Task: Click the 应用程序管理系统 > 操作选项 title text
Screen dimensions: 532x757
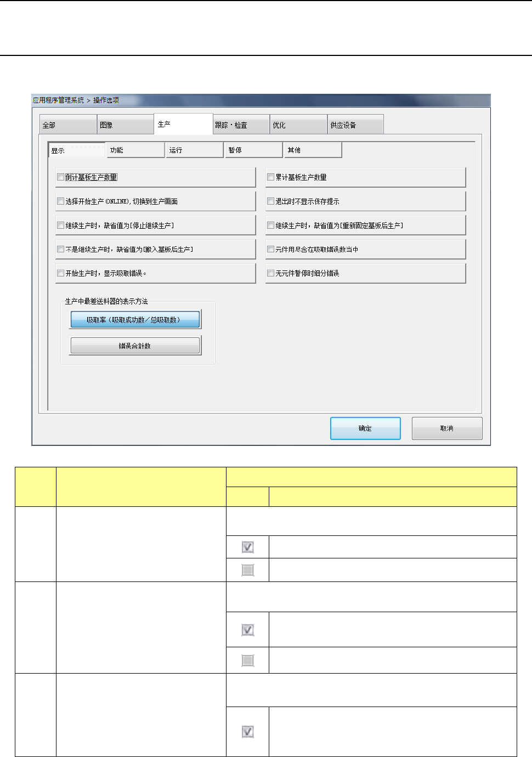Action: [x=76, y=100]
